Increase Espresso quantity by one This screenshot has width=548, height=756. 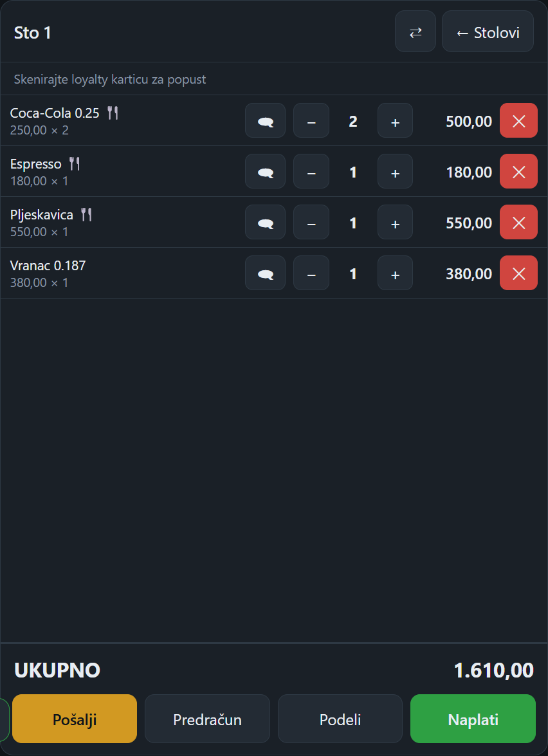[395, 171]
